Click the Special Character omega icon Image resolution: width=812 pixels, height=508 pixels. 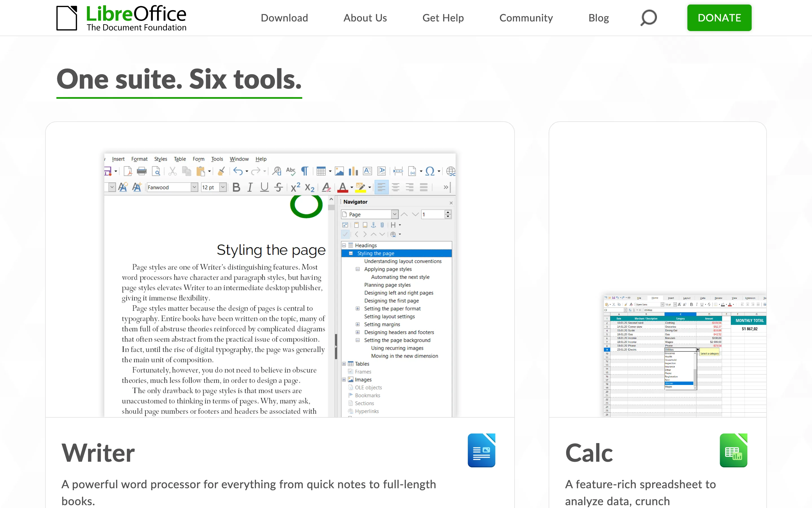click(429, 171)
